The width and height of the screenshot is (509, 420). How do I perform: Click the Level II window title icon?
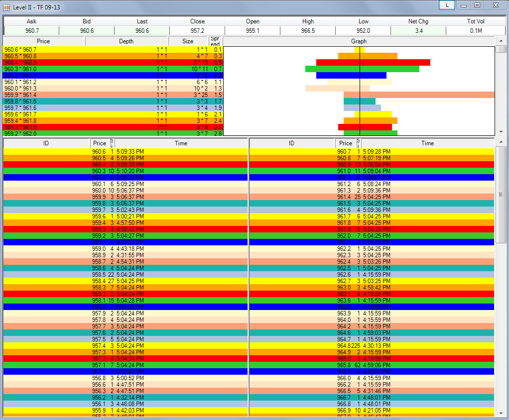(6, 7)
